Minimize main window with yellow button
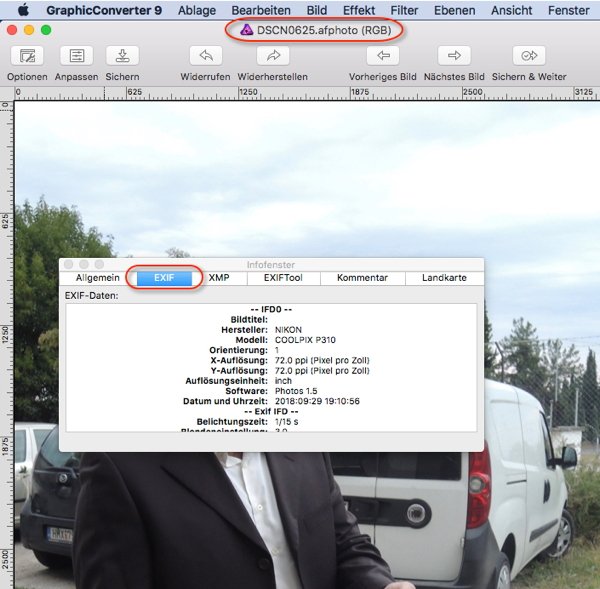Viewport: 600px width, 589px height. pyautogui.click(x=29, y=30)
